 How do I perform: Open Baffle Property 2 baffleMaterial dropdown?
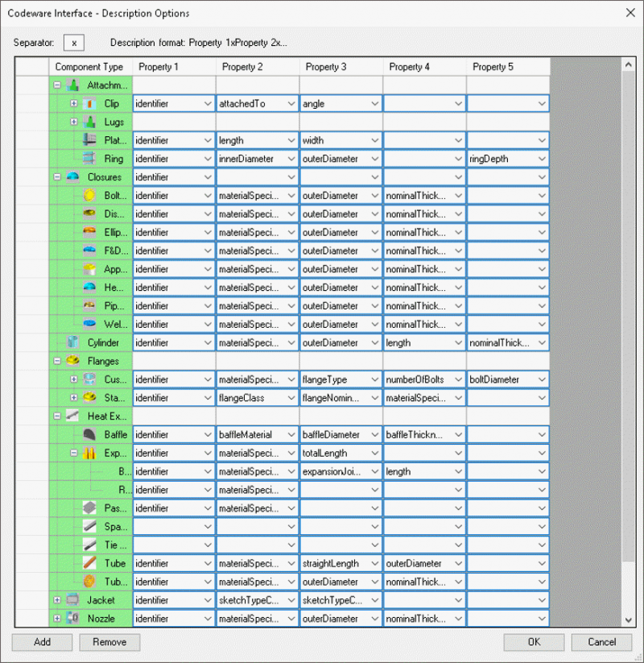tap(291, 435)
